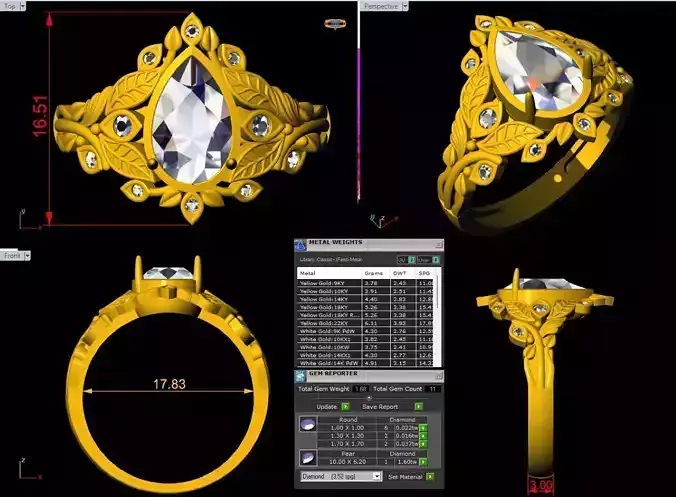
Task: Click the green Save Report arrow button
Action: [418, 406]
